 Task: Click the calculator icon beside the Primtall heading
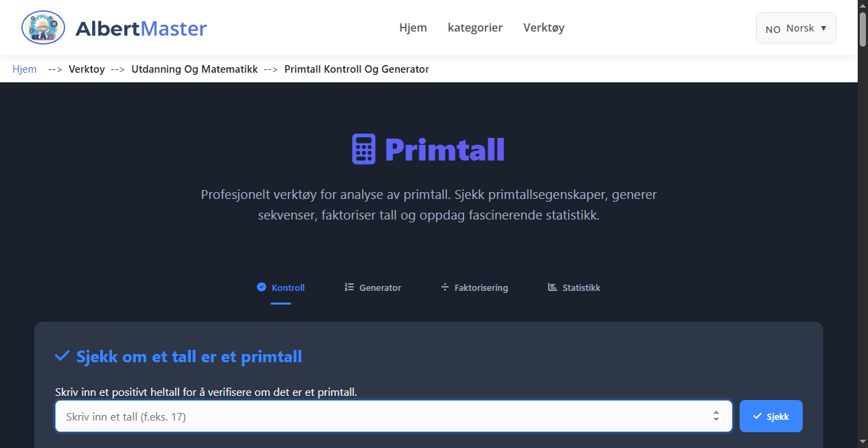click(x=363, y=148)
